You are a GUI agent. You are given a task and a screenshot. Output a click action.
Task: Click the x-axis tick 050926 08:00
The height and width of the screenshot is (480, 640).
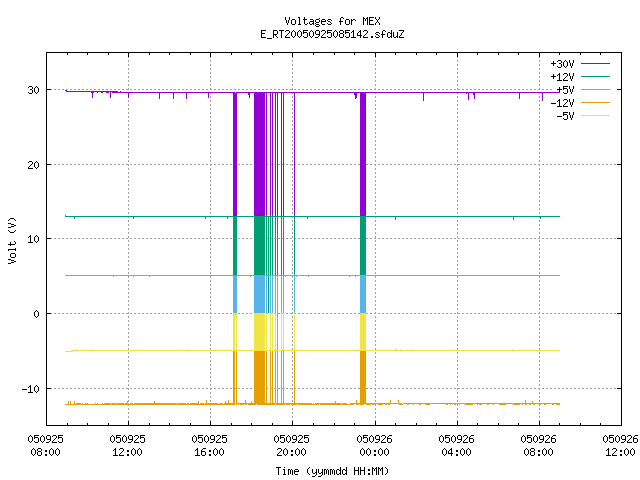point(538,446)
